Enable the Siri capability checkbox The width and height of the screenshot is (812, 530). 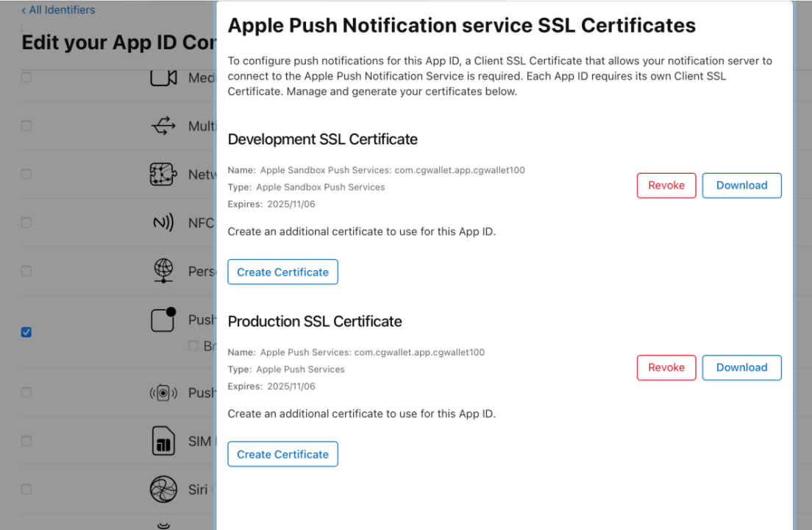pos(26,490)
